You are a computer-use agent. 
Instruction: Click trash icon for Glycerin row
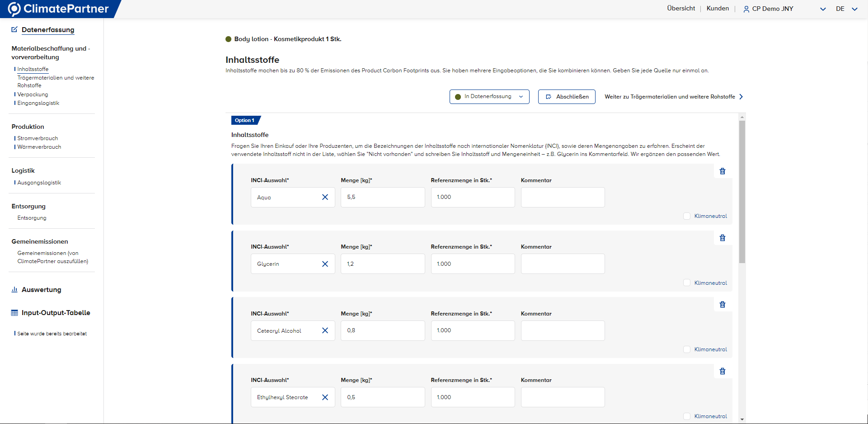(722, 238)
